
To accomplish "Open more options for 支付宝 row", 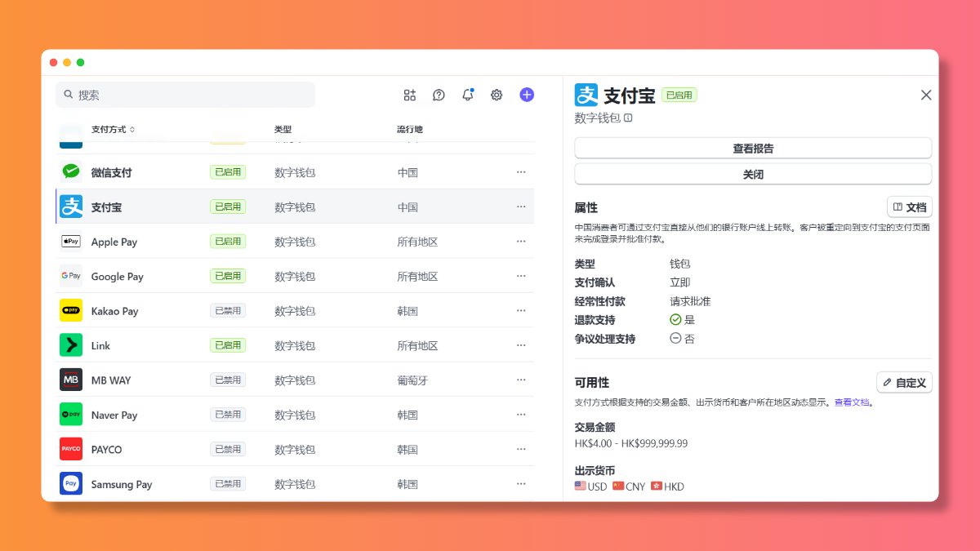I will tap(521, 207).
